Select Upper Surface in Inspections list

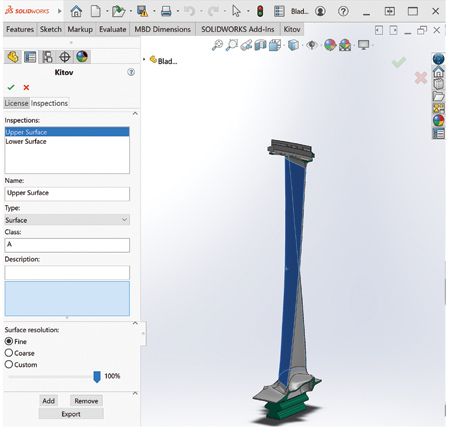click(x=67, y=132)
